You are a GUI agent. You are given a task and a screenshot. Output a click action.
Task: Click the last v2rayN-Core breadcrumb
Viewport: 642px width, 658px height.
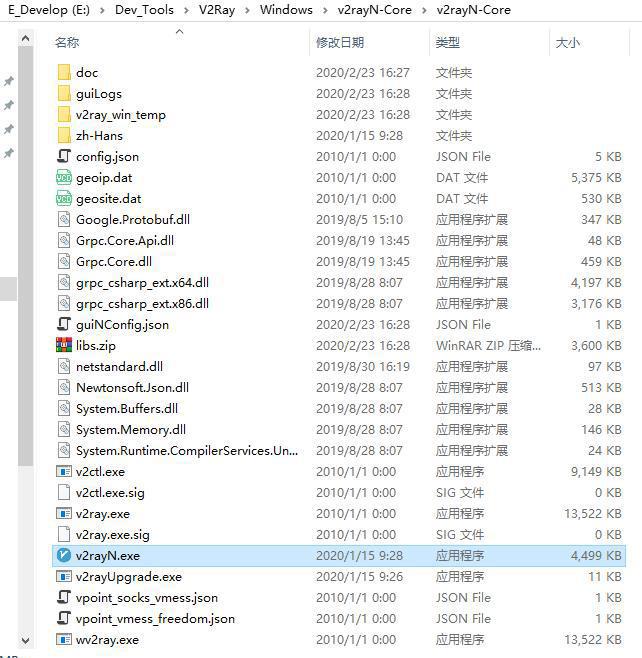[473, 10]
